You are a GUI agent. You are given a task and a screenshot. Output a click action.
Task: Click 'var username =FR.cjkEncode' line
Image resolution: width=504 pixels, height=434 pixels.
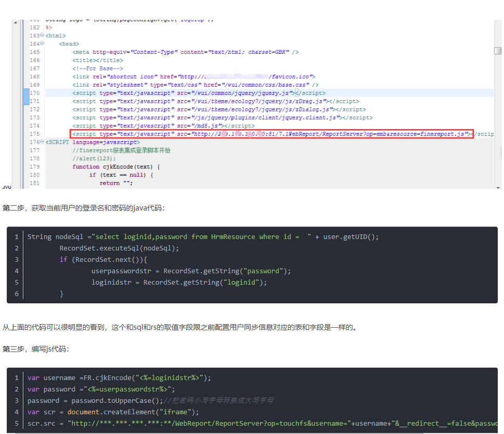pyautogui.click(x=119, y=378)
